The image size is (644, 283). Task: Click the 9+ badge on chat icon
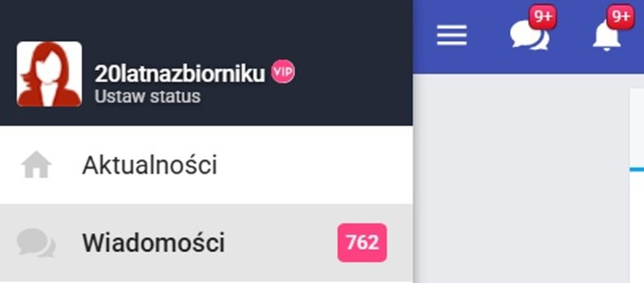click(x=543, y=17)
